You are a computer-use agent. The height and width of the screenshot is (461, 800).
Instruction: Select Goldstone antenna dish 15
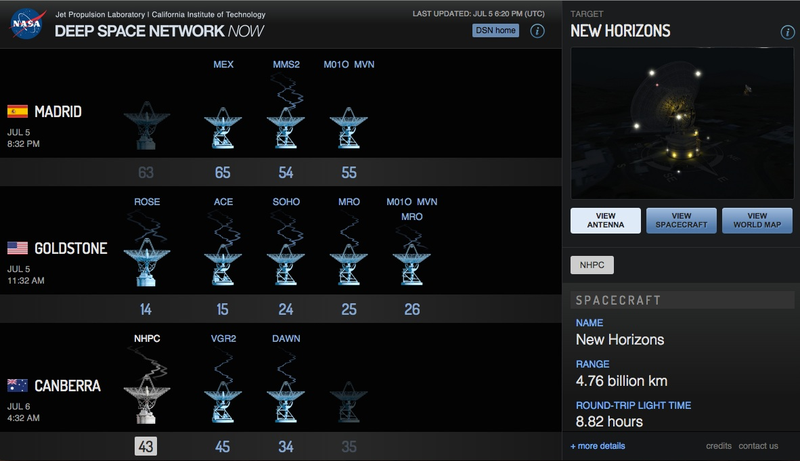click(223, 264)
